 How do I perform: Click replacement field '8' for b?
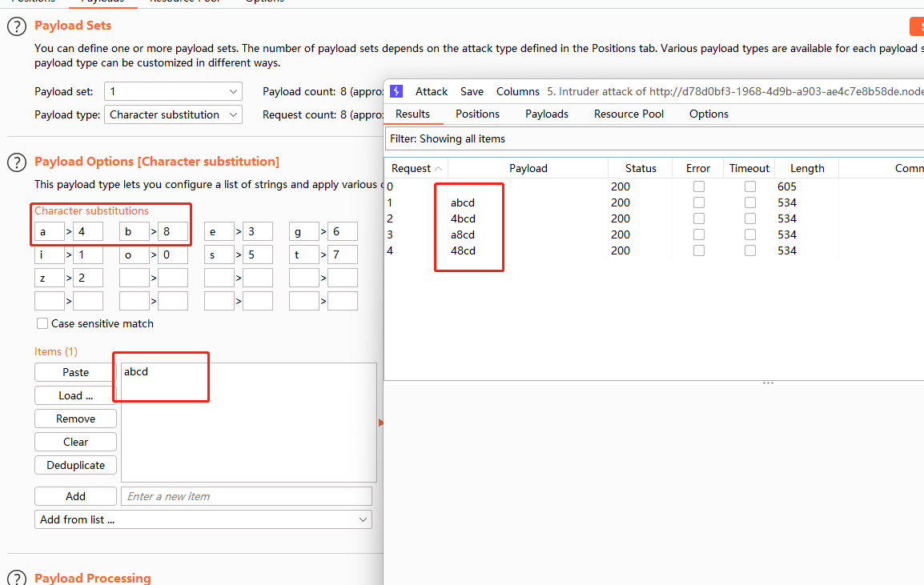(x=173, y=231)
